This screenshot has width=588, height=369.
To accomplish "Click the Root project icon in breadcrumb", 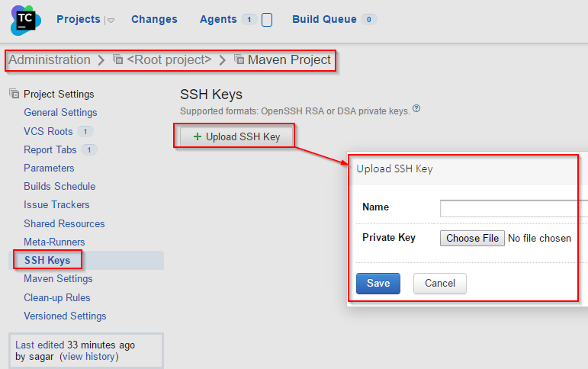I will click(117, 59).
